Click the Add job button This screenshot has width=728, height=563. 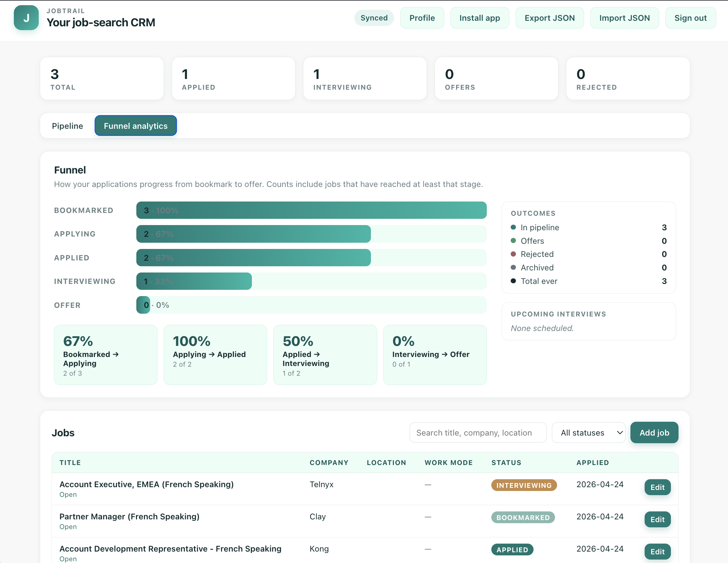(x=654, y=432)
